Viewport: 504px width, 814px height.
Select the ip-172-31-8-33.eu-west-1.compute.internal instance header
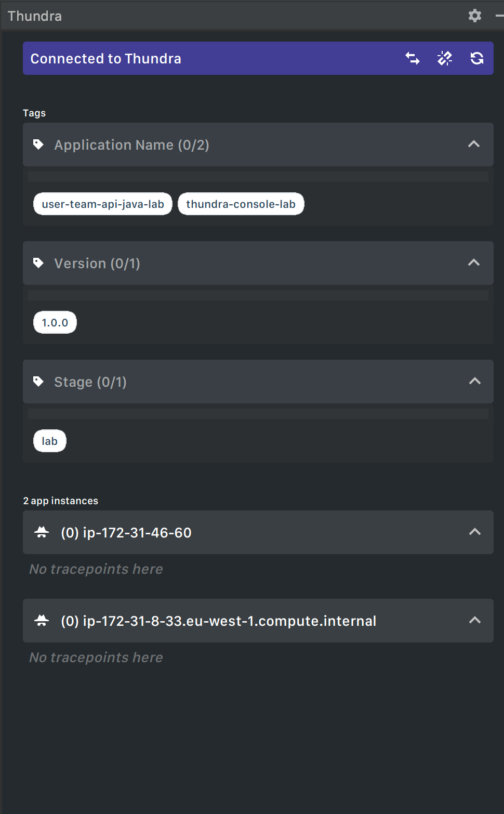click(258, 621)
